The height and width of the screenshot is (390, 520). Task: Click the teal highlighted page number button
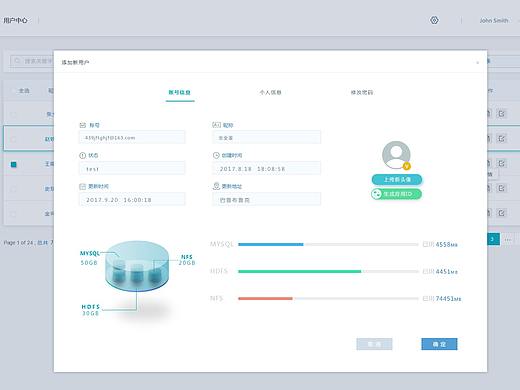(493, 239)
